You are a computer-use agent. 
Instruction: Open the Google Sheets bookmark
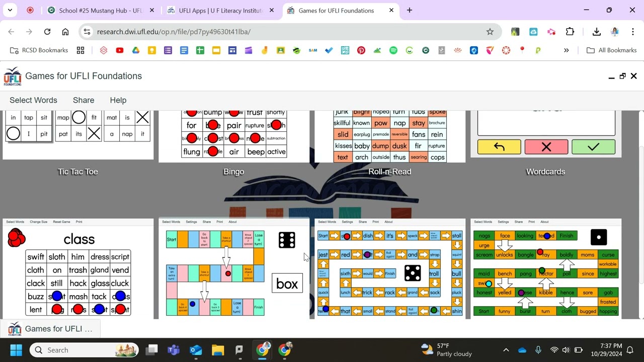tap(200, 50)
